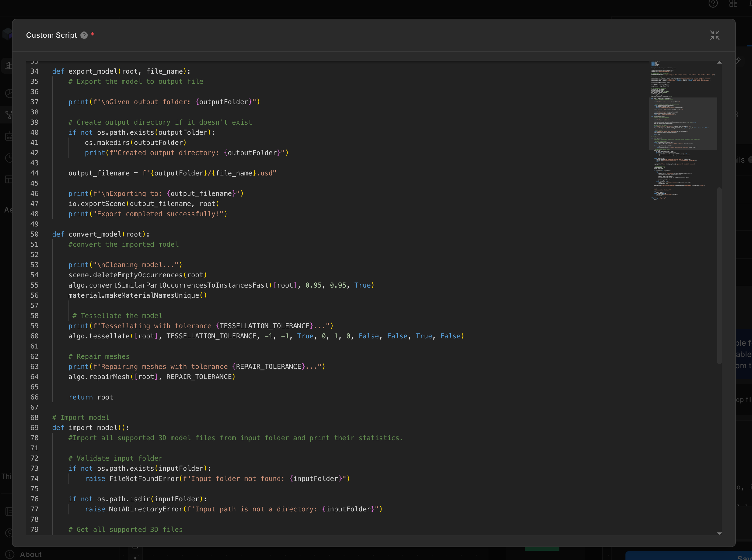The image size is (752, 560).
Task: Click the 'raise NotADirectoryError' line
Action: click(x=233, y=509)
